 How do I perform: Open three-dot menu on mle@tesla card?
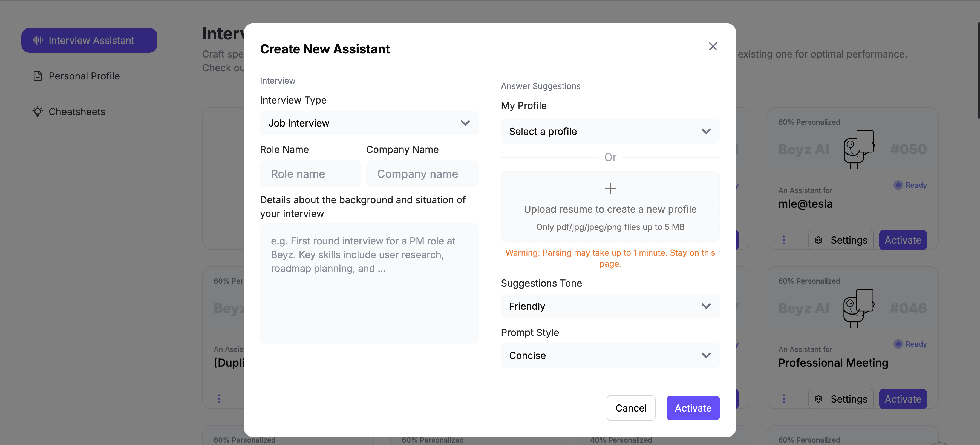click(x=783, y=240)
